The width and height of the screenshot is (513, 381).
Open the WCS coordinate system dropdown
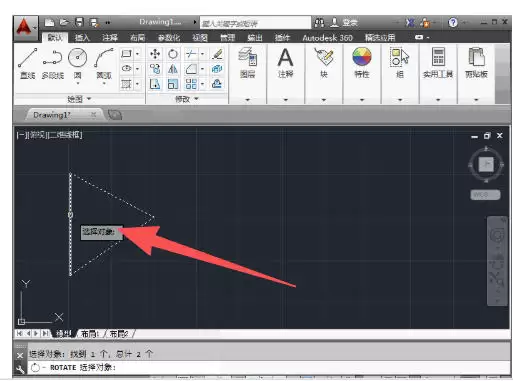pos(485,194)
